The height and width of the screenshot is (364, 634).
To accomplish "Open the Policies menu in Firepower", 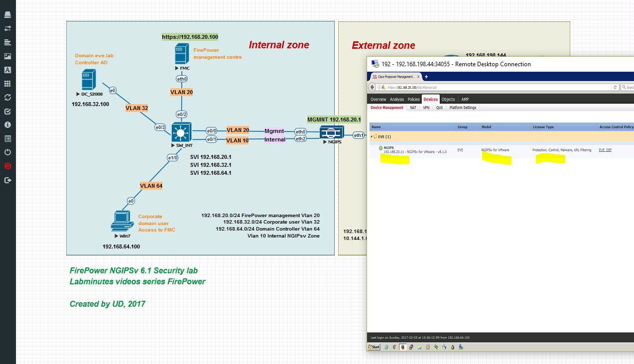I will (x=414, y=100).
